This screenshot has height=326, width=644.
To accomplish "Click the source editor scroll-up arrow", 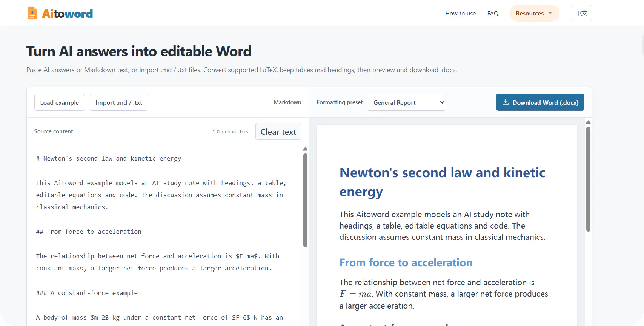I will [x=305, y=149].
